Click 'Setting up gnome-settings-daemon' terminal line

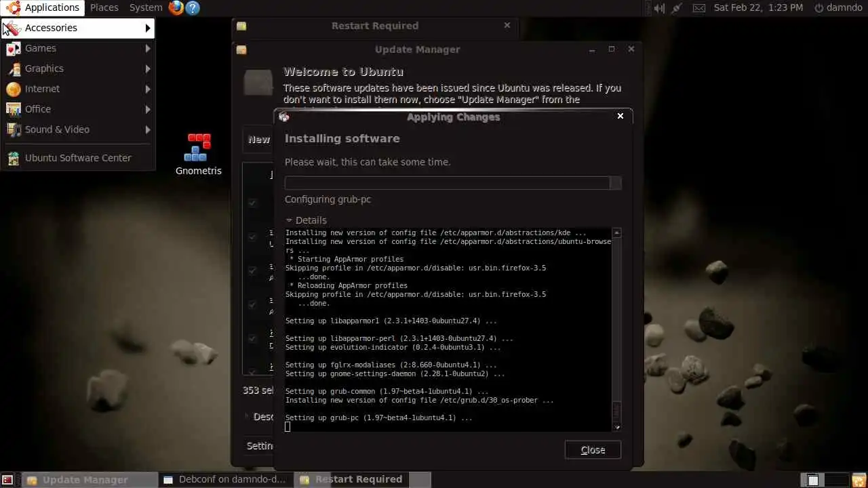[395, 373]
